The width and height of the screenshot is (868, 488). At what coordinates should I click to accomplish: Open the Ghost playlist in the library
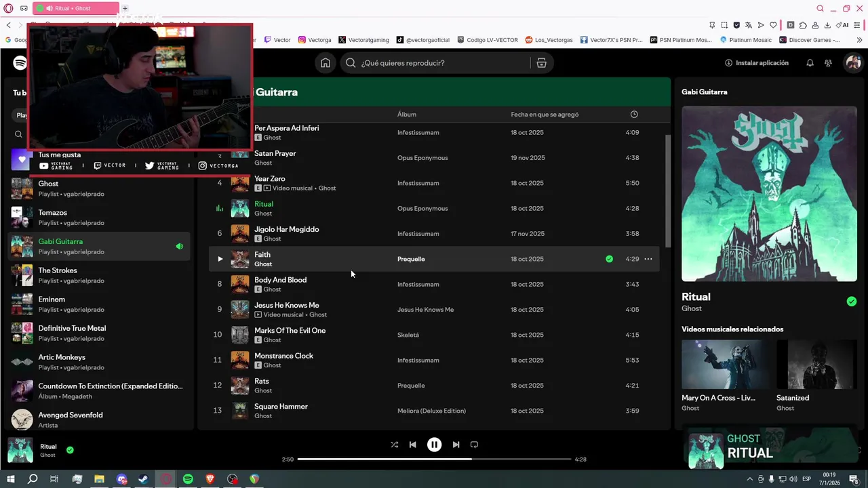(99, 188)
